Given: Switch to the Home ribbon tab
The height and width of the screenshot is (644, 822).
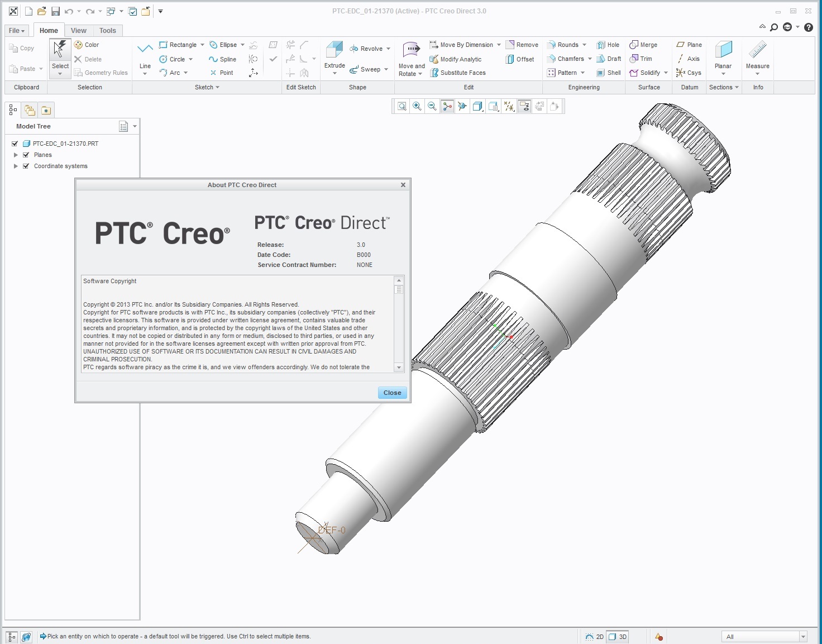Looking at the screenshot, I should tap(49, 31).
